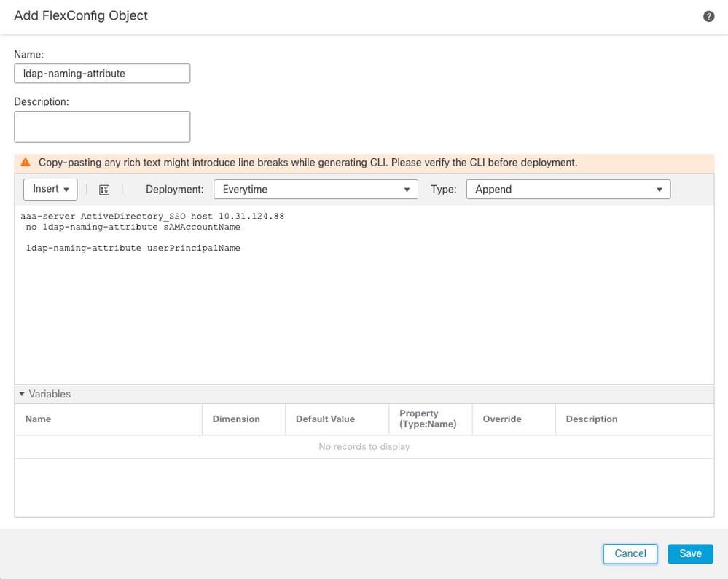The image size is (728, 579).
Task: Click the Property (Type:Name) column header
Action: (x=430, y=419)
